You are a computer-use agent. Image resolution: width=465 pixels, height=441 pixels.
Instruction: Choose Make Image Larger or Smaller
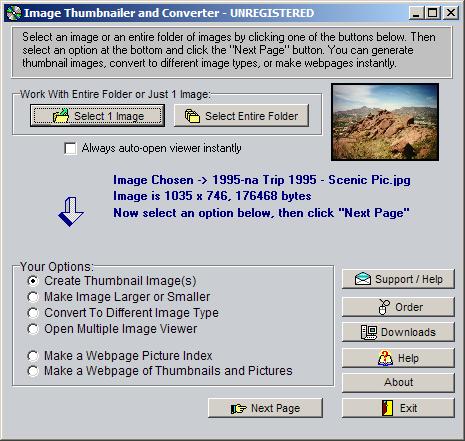pyautogui.click(x=33, y=297)
